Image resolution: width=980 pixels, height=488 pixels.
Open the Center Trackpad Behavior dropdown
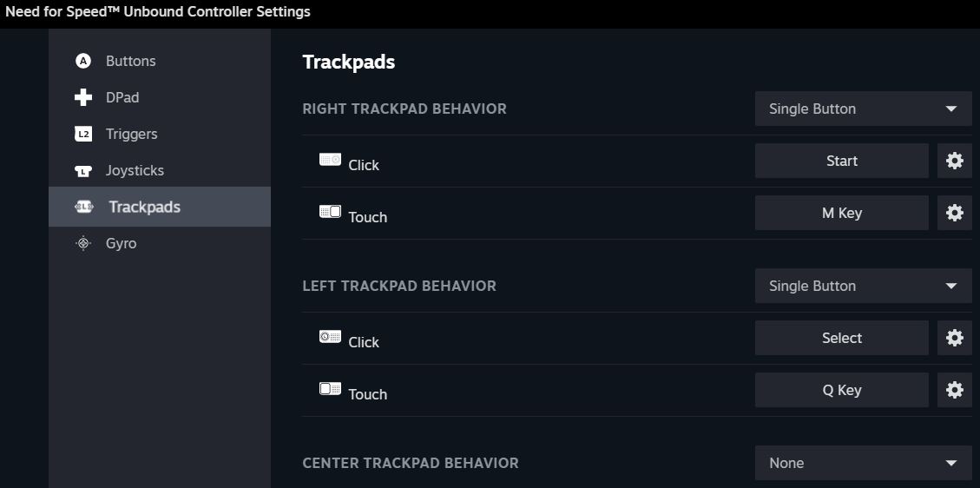pyautogui.click(x=863, y=463)
